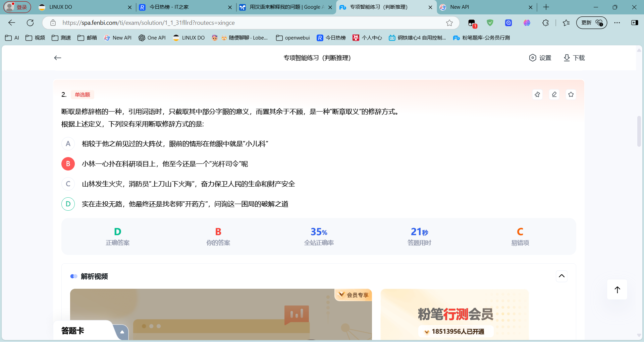Click the 更新 browser update button
This screenshot has width=644, height=342.
pyautogui.click(x=592, y=23)
